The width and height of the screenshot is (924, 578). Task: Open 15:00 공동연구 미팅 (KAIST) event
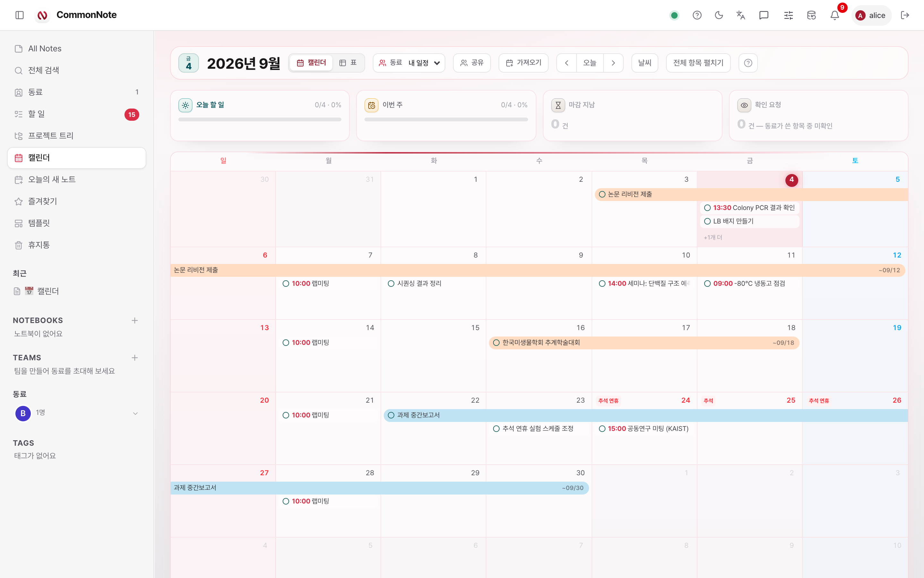click(644, 429)
